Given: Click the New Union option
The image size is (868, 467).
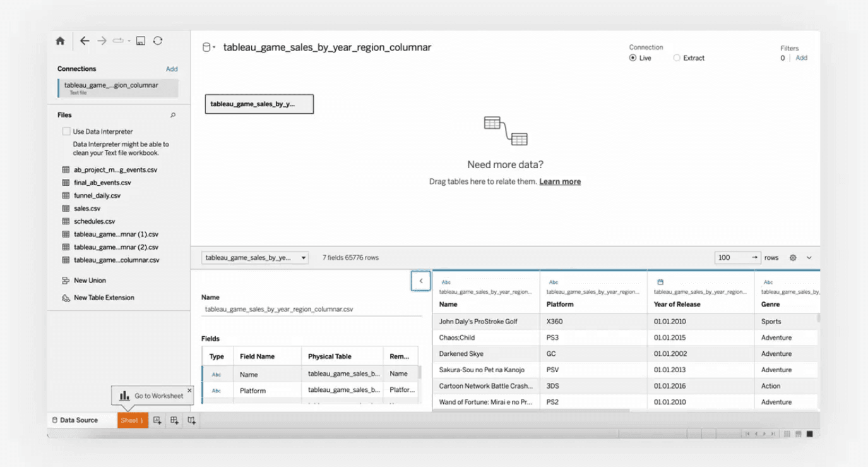Looking at the screenshot, I should click(x=90, y=281).
